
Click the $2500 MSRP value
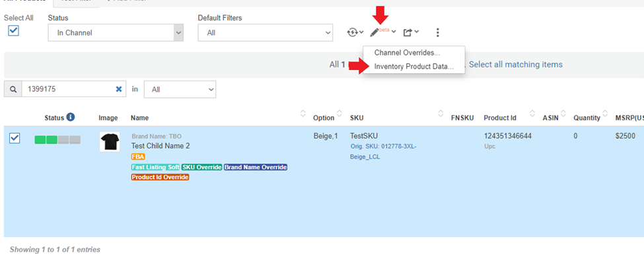pyautogui.click(x=625, y=136)
